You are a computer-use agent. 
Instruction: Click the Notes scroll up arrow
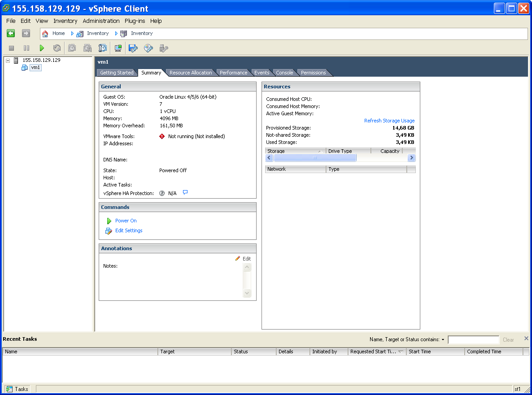247,267
